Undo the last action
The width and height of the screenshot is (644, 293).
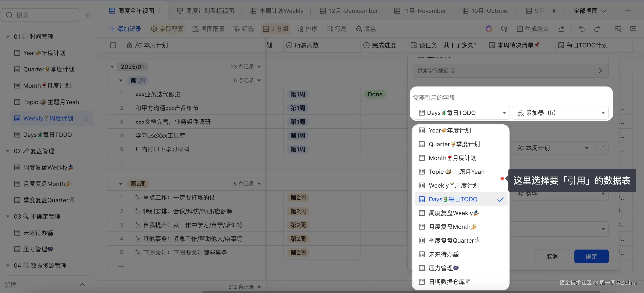pos(581,29)
